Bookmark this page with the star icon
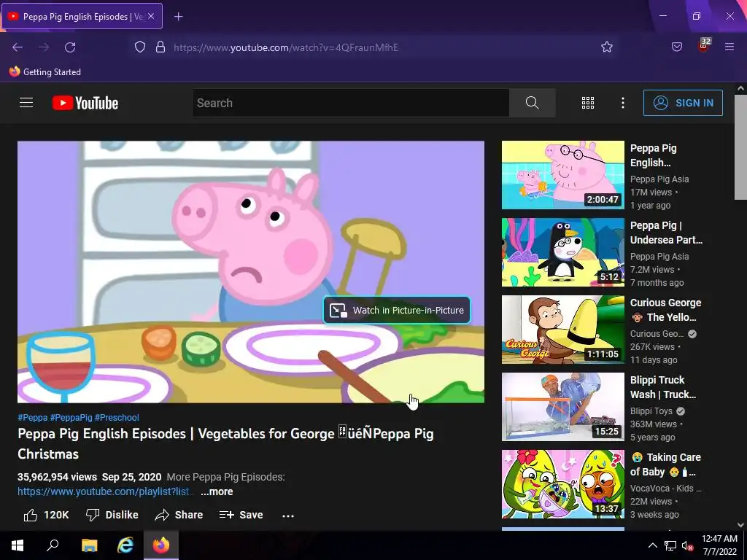This screenshot has width=747, height=560. [x=606, y=47]
